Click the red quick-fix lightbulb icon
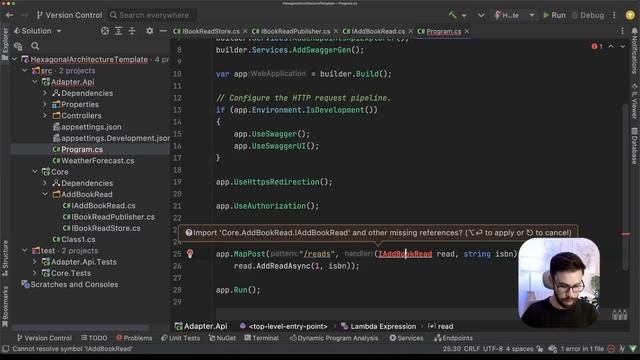This screenshot has width=640, height=360. point(190,254)
